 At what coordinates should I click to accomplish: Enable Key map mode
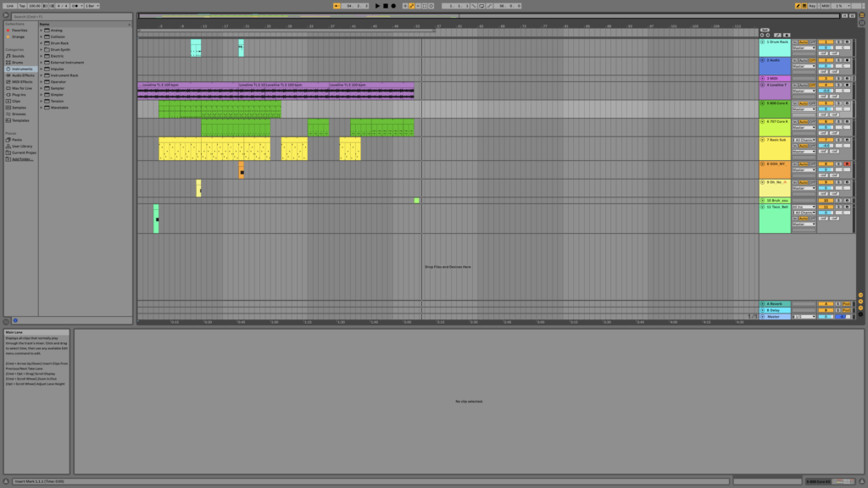[812, 6]
